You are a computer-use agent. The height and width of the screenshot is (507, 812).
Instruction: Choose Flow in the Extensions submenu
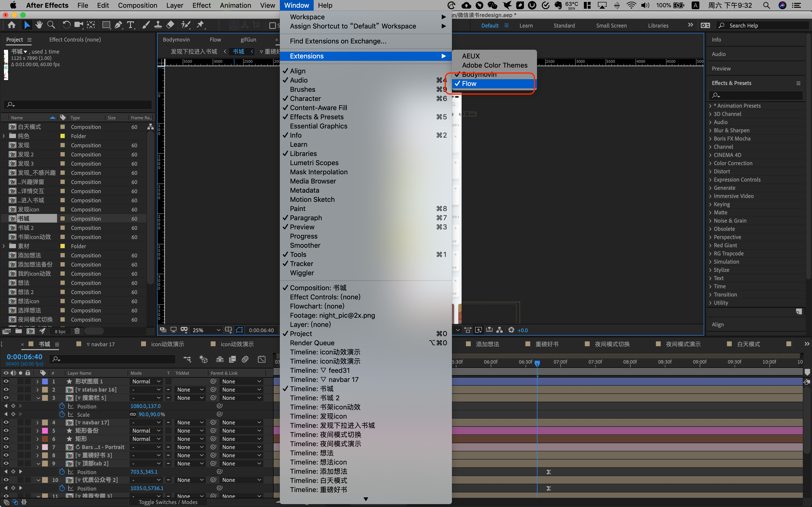tap(469, 84)
